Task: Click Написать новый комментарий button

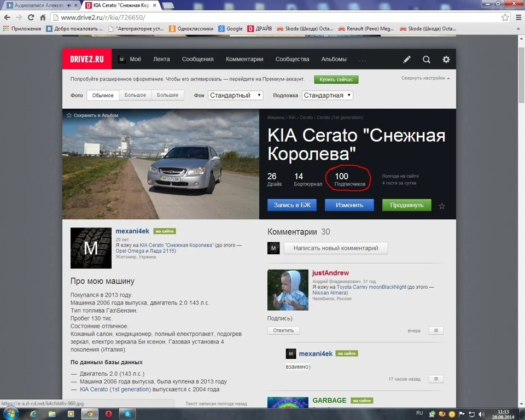Action: pos(336,248)
